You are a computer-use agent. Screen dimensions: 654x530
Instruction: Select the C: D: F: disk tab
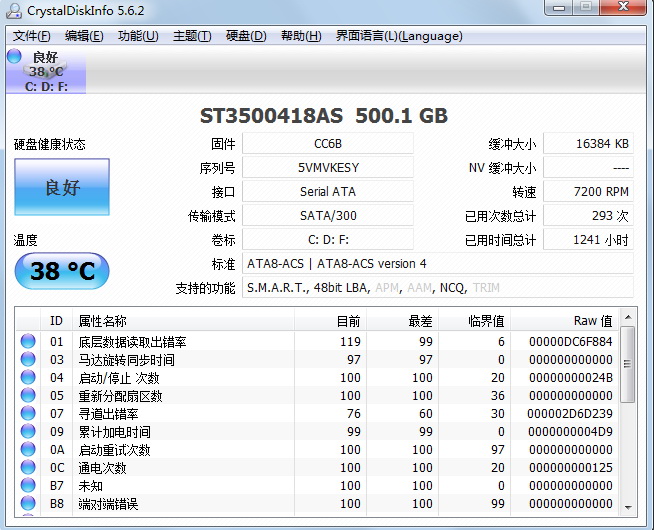[46, 70]
